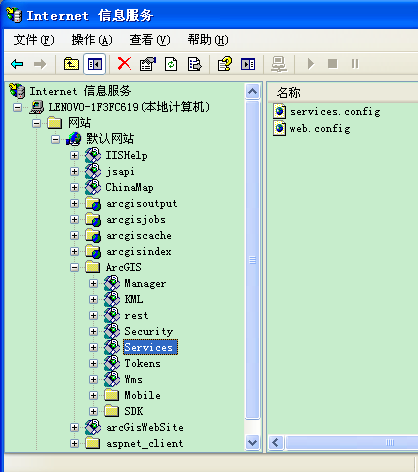Expand the aspnet_client node
Image resolution: width=418 pixels, height=472 pixels.
[74, 443]
